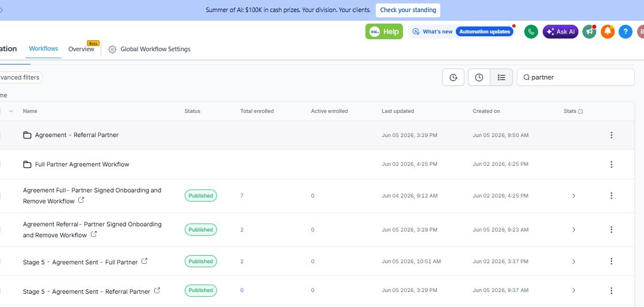644x307 pixels.
Task: Open Stage 5 Full Partner in new tab icon
Action: 144,261
